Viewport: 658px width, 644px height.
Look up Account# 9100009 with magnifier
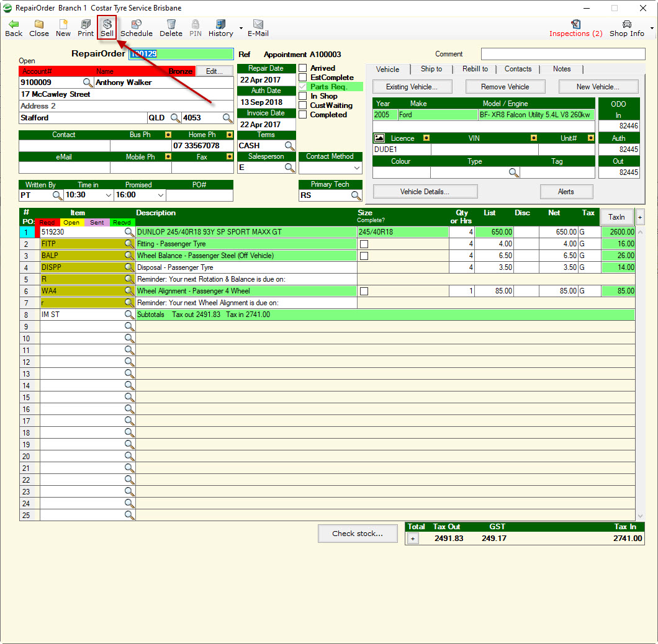(88, 83)
